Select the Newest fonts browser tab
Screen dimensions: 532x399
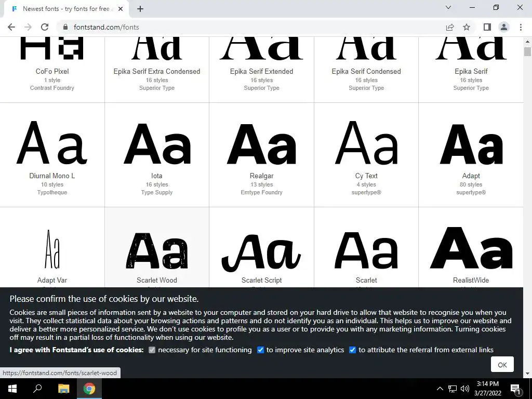[x=66, y=9]
